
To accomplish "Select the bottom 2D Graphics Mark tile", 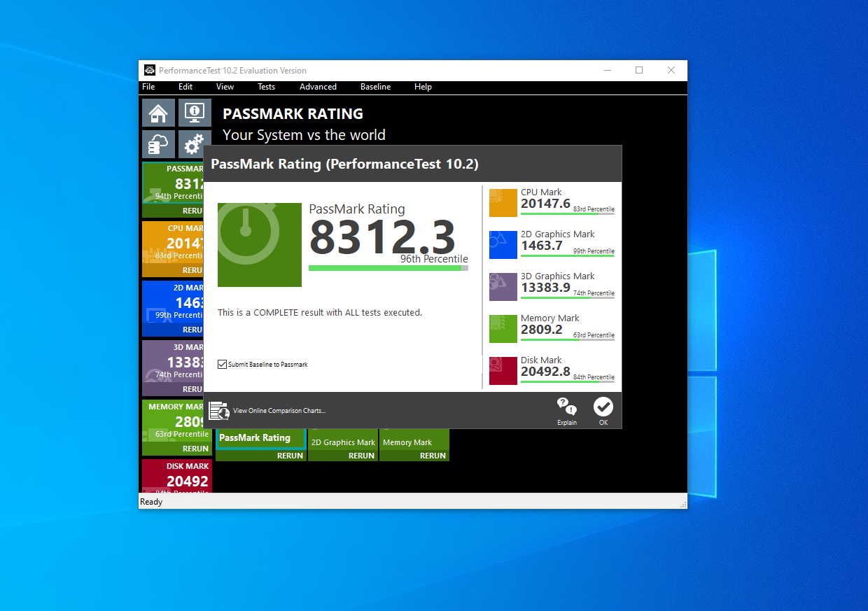I will click(343, 439).
